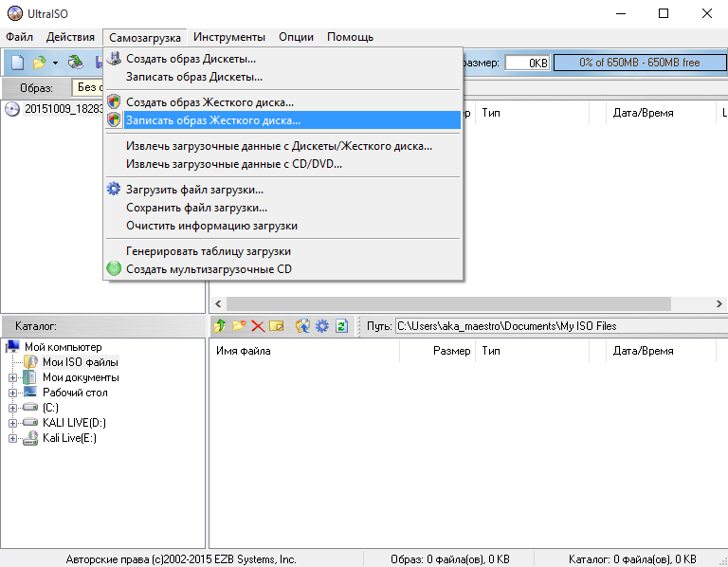Click the green icon beside Создать мультизагрузочные CD
728x567 pixels.
point(114,268)
